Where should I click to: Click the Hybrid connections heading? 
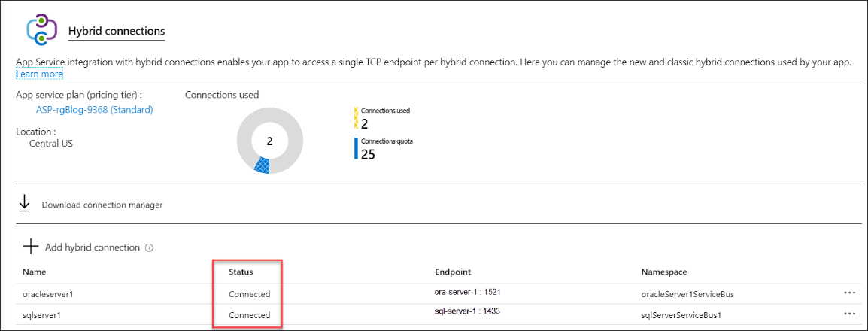point(116,31)
